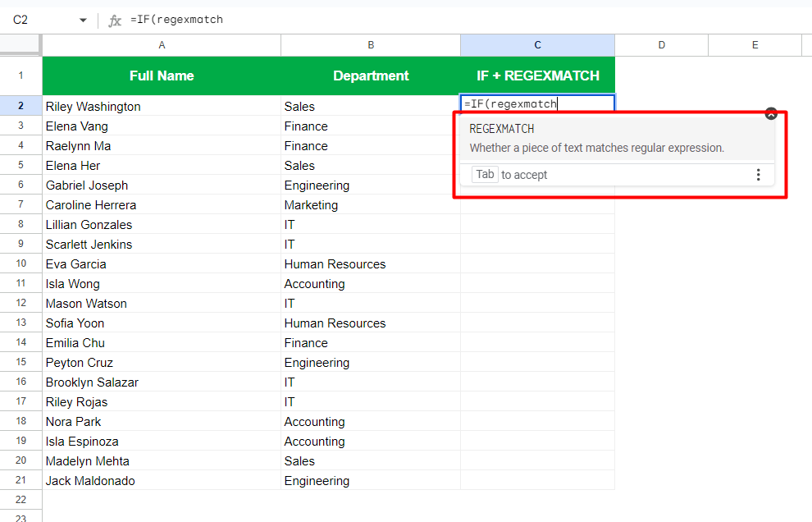The image size is (812, 522).
Task: Select row 22 header number
Action: click(21, 500)
